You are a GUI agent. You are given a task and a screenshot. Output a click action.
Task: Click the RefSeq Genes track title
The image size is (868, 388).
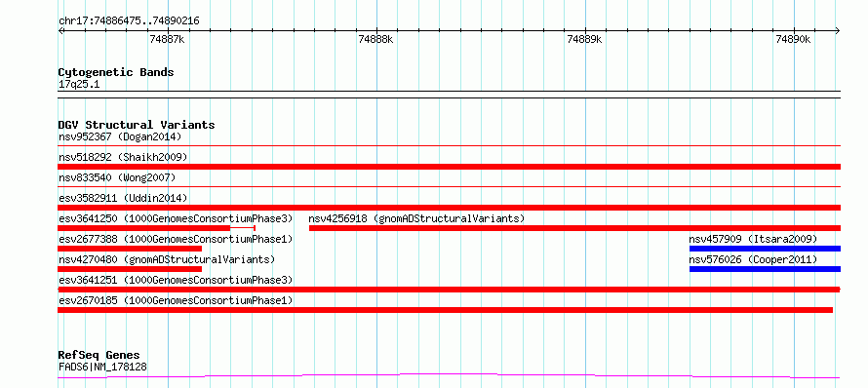(99, 355)
